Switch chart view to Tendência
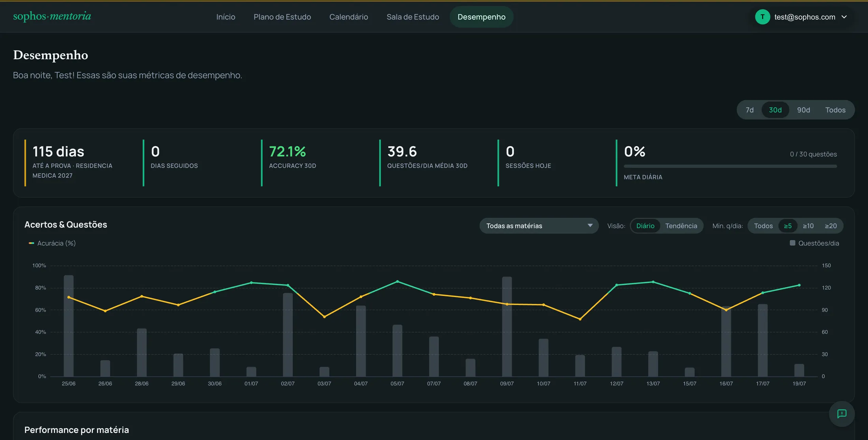This screenshot has height=440, width=868. 681,226
